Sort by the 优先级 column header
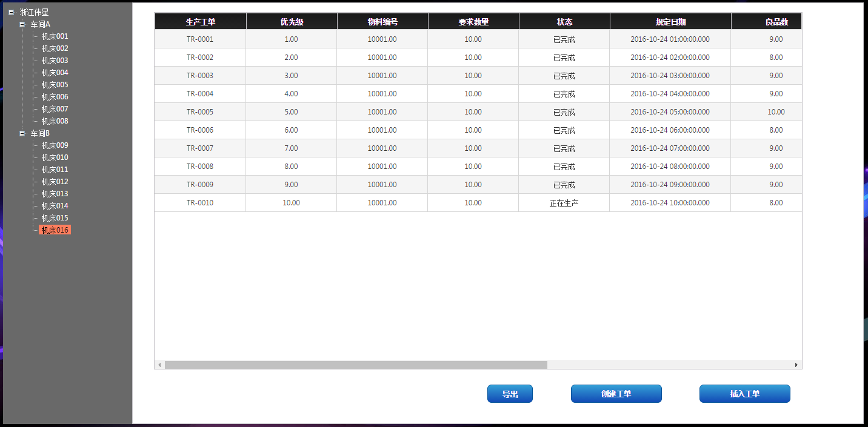 [292, 22]
